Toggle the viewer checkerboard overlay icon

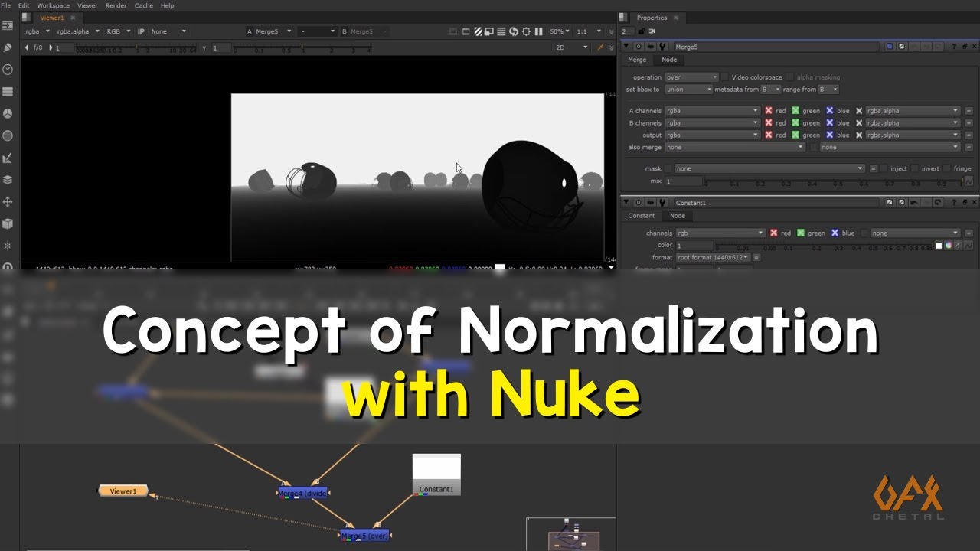coord(478,31)
